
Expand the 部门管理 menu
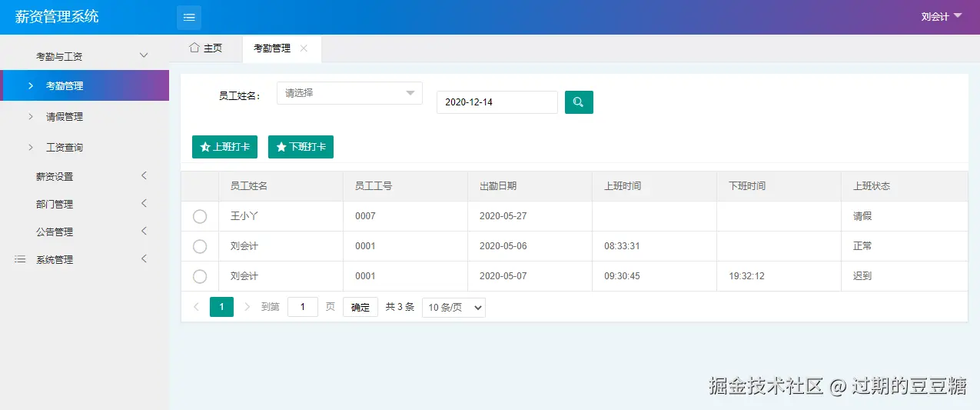[85, 205]
